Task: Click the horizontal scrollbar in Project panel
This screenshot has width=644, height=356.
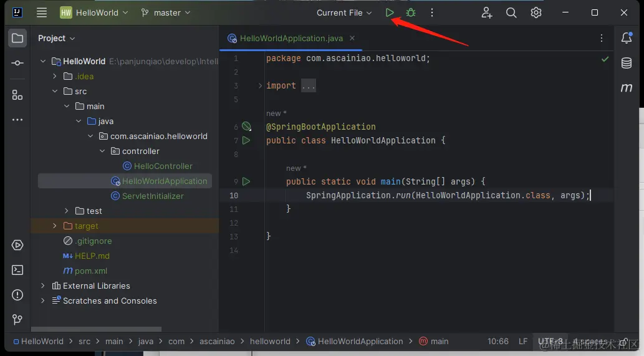Action: 96,329
